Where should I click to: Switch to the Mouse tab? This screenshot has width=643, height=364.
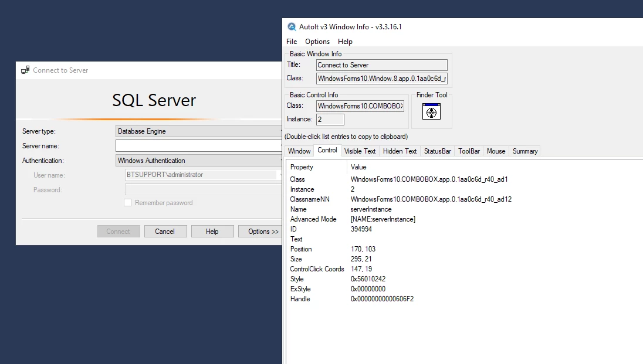click(x=496, y=151)
